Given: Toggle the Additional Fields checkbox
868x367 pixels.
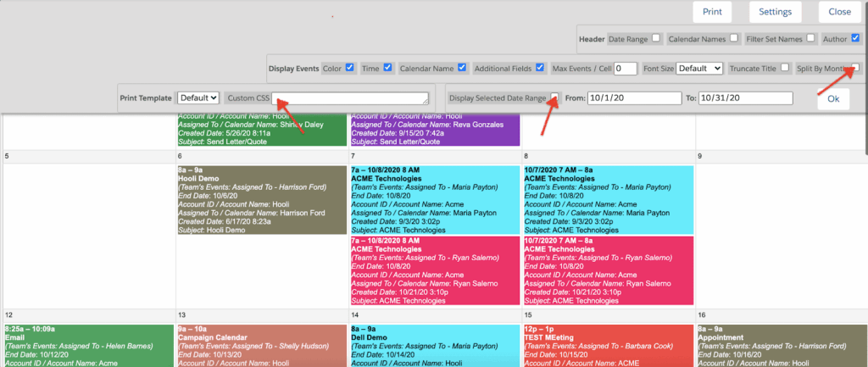Looking at the screenshot, I should tap(539, 68).
